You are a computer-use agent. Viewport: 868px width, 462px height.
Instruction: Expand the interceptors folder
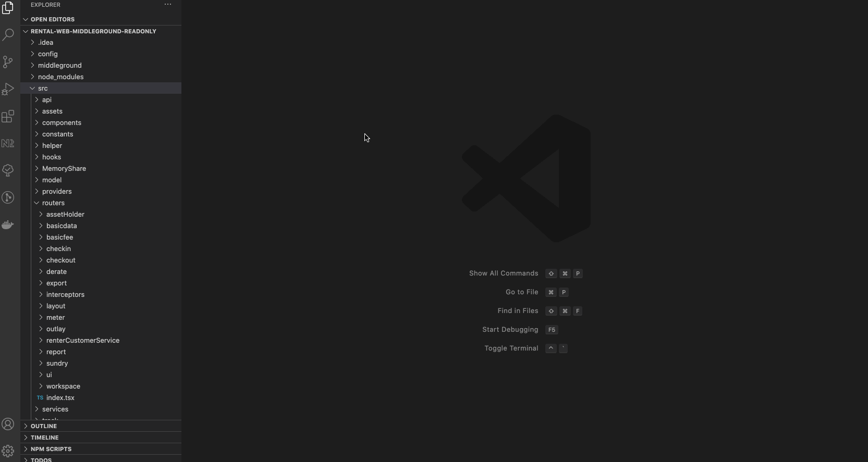click(x=101, y=295)
